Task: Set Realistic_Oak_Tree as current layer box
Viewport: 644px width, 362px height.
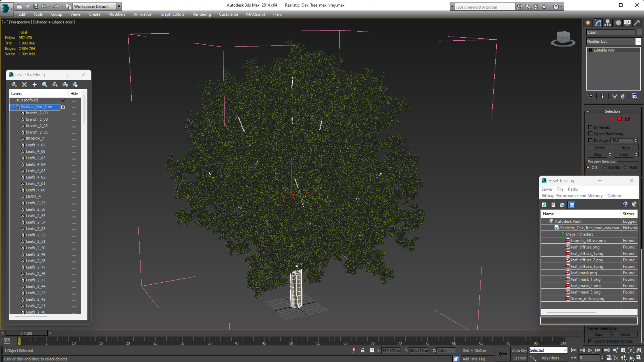Action: 63,107
